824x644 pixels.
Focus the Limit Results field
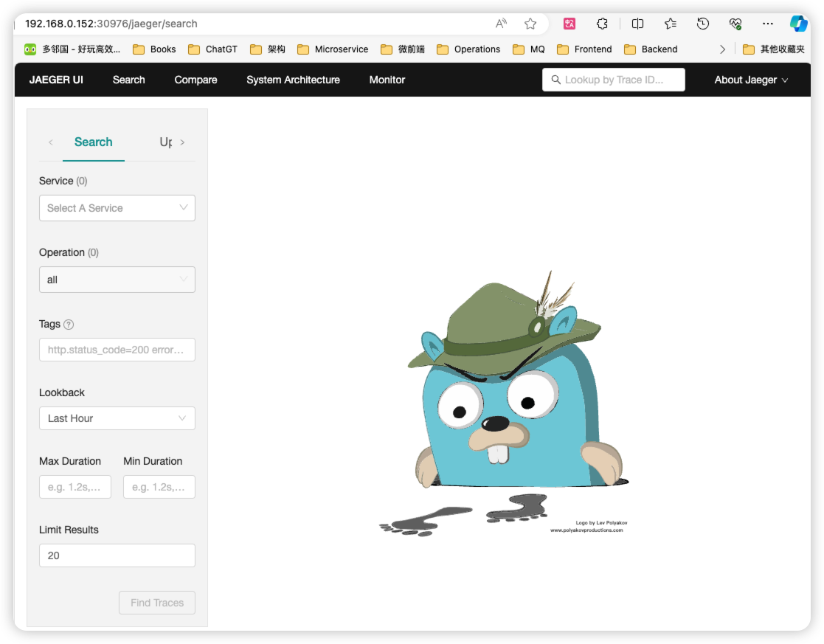(x=117, y=555)
